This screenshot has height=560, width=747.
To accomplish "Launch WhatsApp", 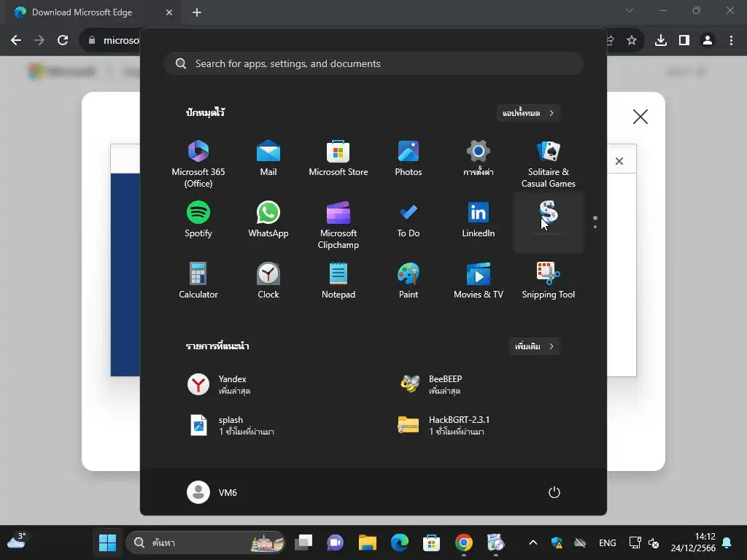I will [x=268, y=219].
